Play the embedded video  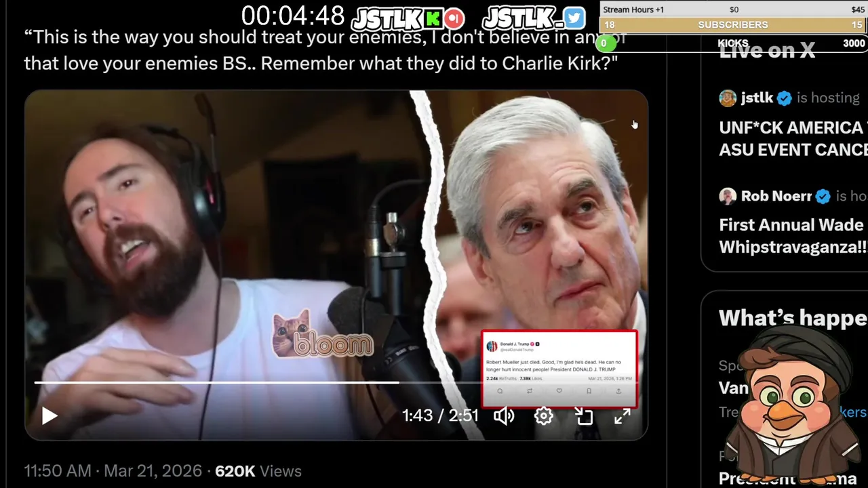pos(50,415)
